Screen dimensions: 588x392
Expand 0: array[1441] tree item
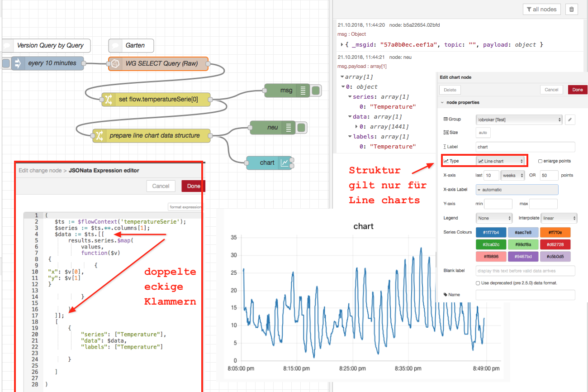tap(356, 127)
